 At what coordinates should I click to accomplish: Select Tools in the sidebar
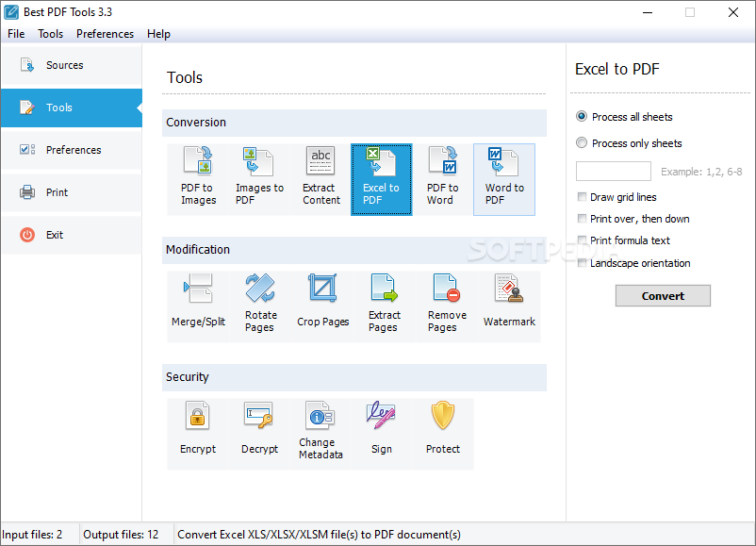[72, 108]
